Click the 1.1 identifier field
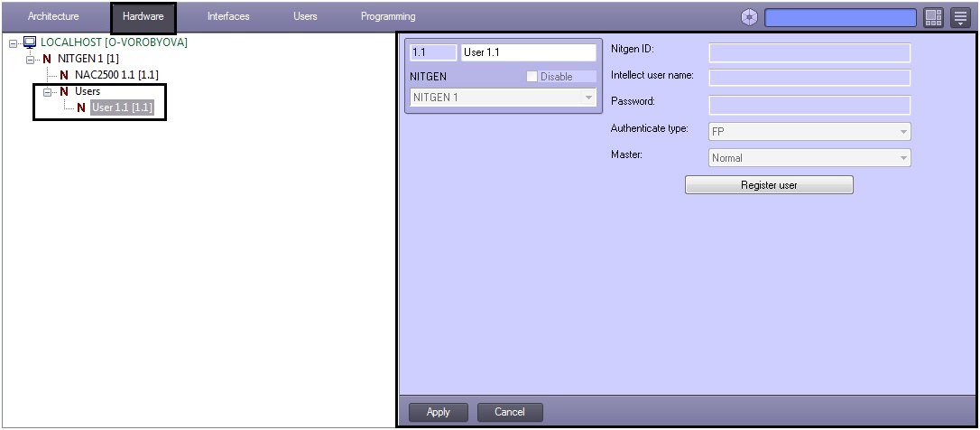Screen dimensions: 980x430 tap(433, 52)
